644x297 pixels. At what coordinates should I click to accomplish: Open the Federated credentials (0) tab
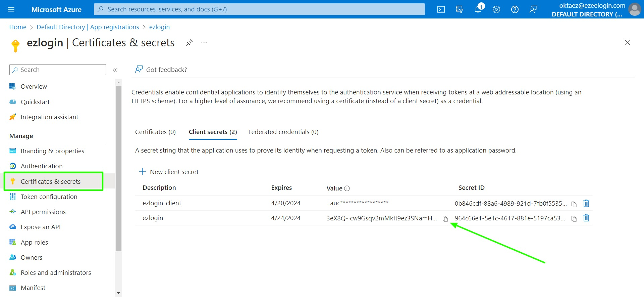283,132
